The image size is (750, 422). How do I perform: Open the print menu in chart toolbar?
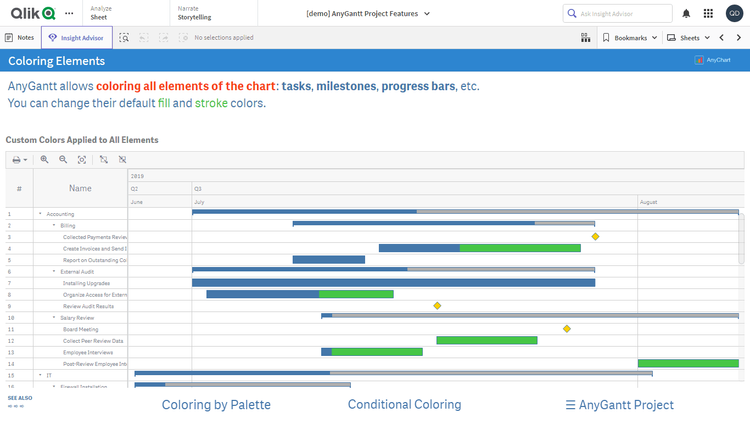[19, 159]
